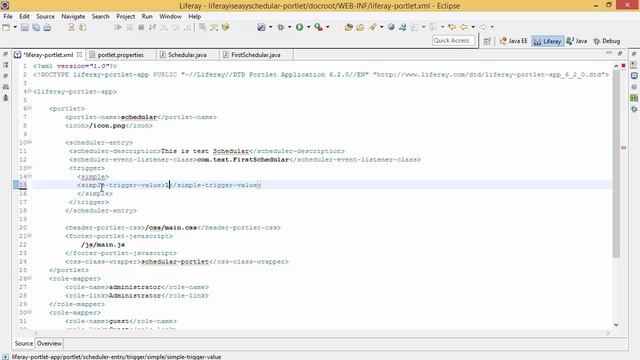Screen dimensions: 640x360
Task: Click the Resume debug icon
Action: pyautogui.click(x=118, y=27)
